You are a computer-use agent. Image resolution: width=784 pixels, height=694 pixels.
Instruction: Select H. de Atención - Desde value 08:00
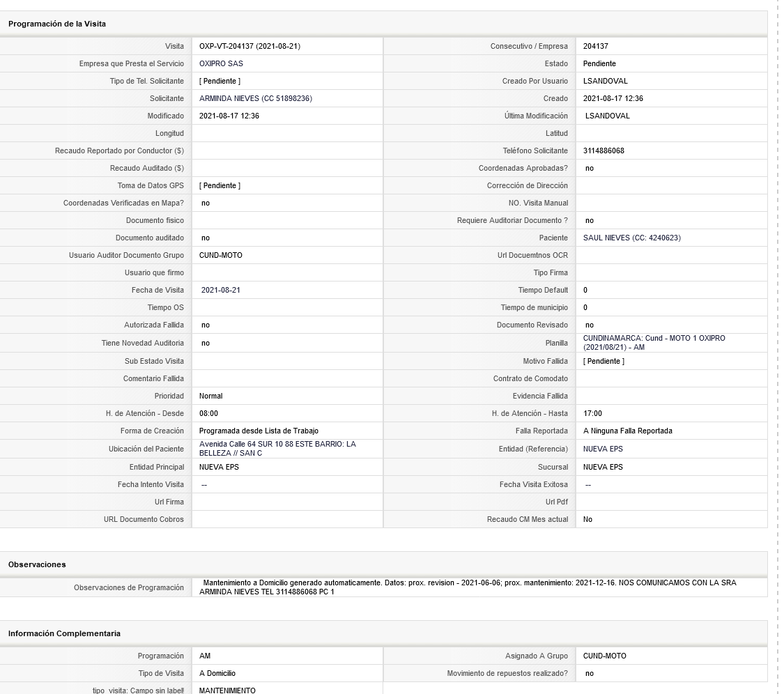click(x=208, y=413)
